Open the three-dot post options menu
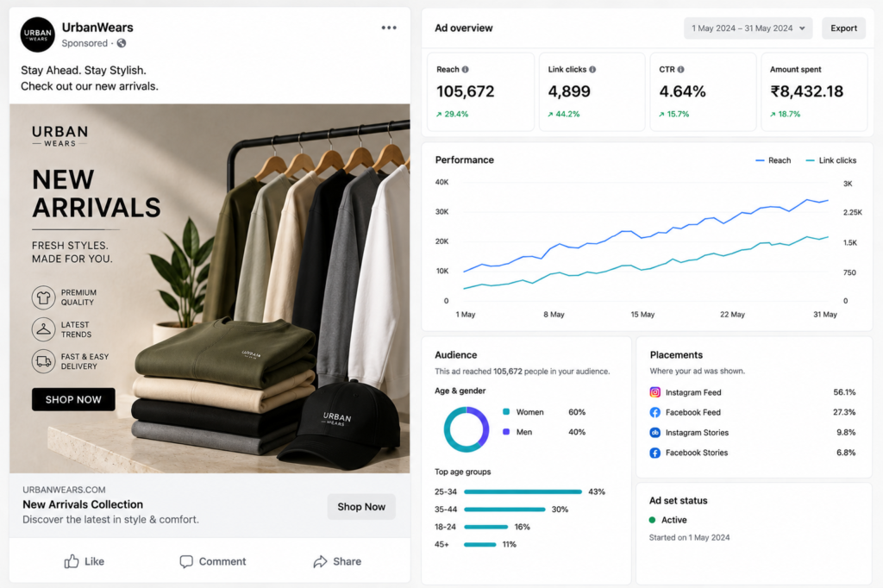883x588 pixels. coord(389,28)
